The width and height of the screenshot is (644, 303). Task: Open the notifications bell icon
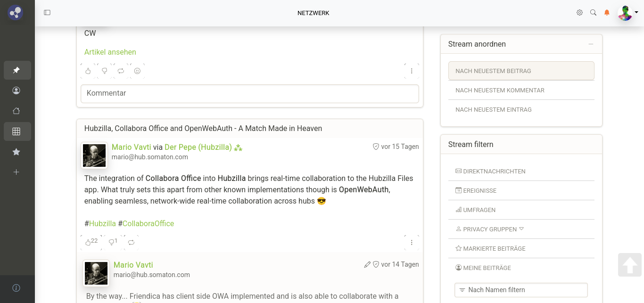click(607, 13)
